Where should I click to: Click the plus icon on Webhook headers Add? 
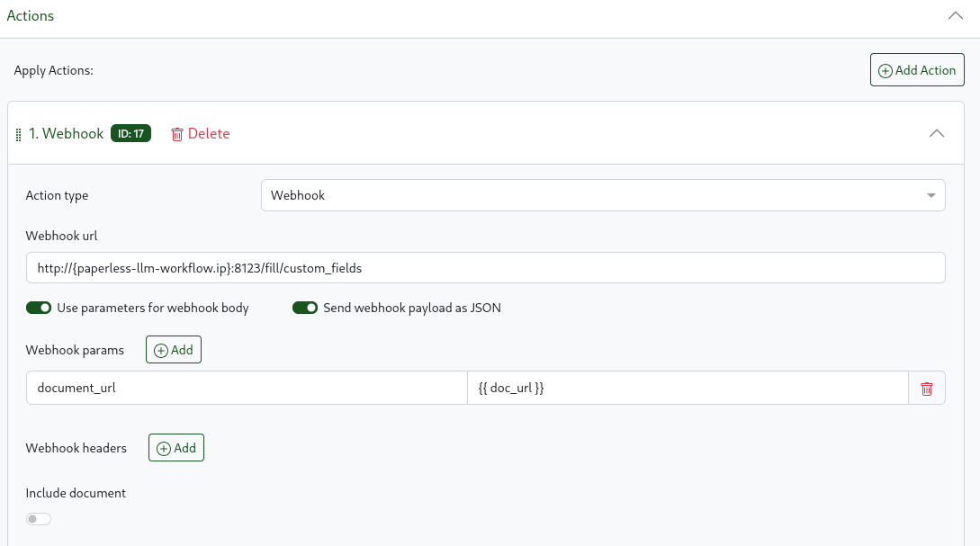coord(162,447)
